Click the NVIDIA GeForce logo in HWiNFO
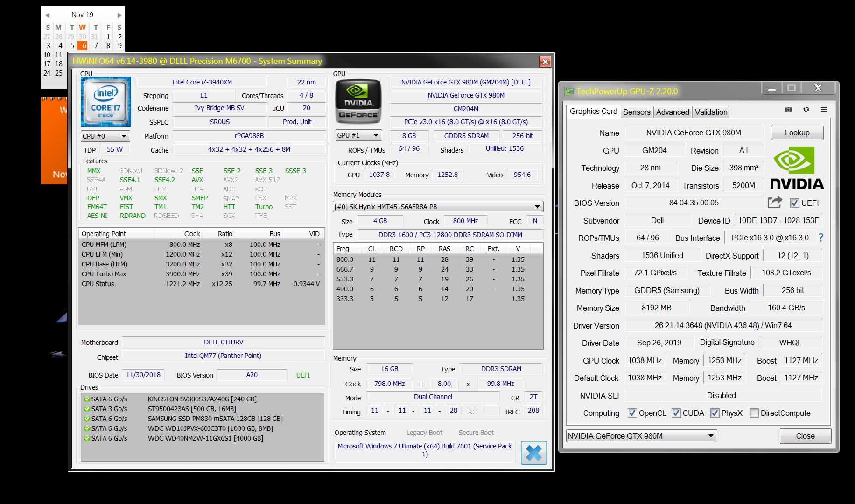 point(358,102)
